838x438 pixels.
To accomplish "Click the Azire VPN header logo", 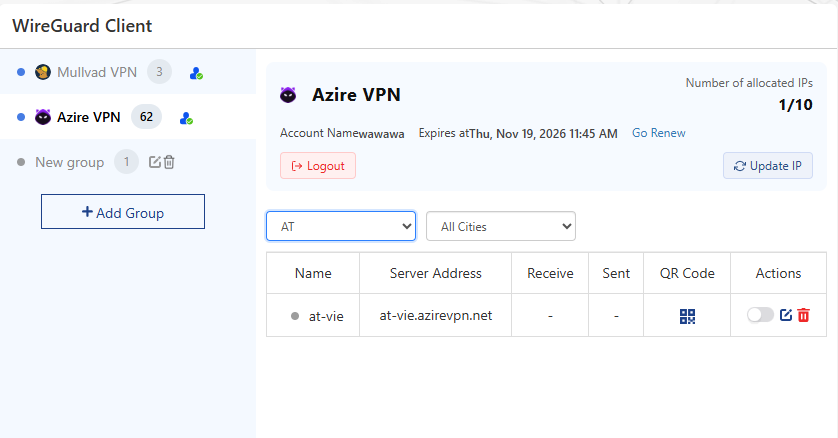I will point(288,95).
